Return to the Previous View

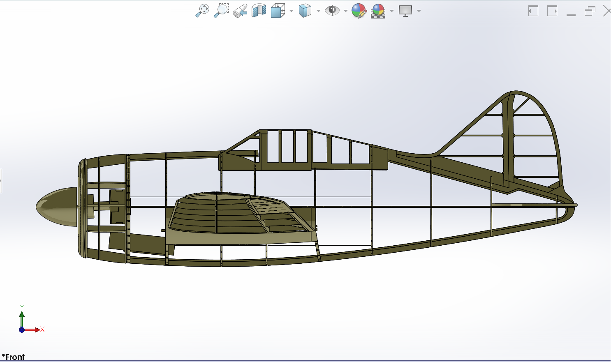click(x=240, y=11)
